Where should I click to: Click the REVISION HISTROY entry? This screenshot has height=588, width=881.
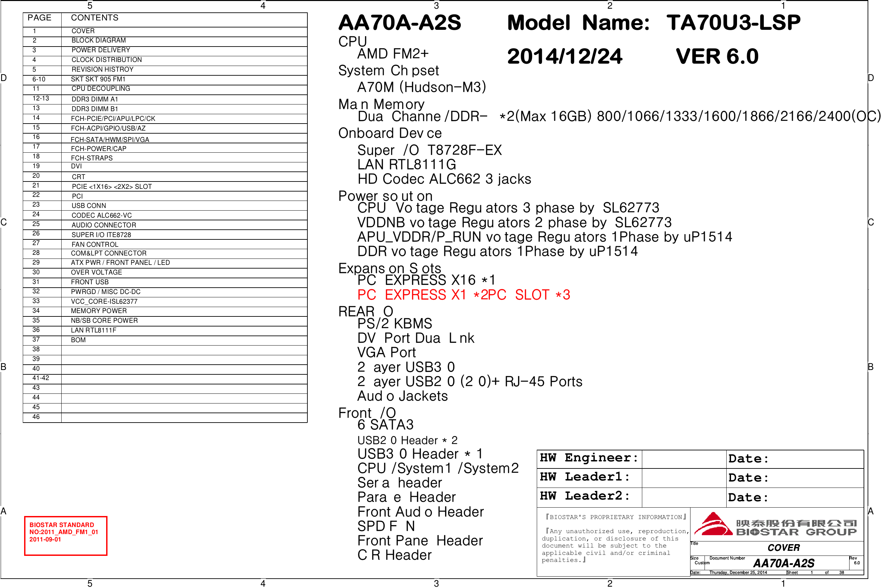[103, 70]
